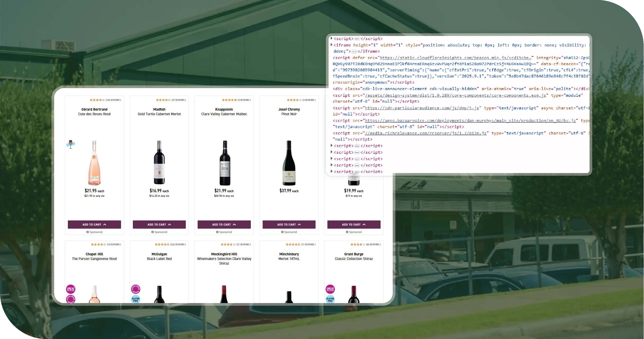Click the wine glass award icon on Gérard Bertrand card
Image resolution: width=644 pixels, height=339 pixels.
[x=71, y=144]
